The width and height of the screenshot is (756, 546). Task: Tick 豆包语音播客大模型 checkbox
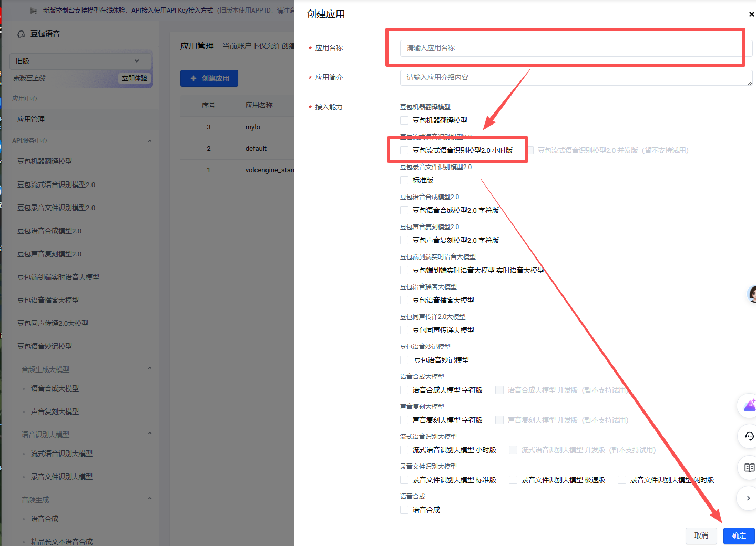click(404, 300)
